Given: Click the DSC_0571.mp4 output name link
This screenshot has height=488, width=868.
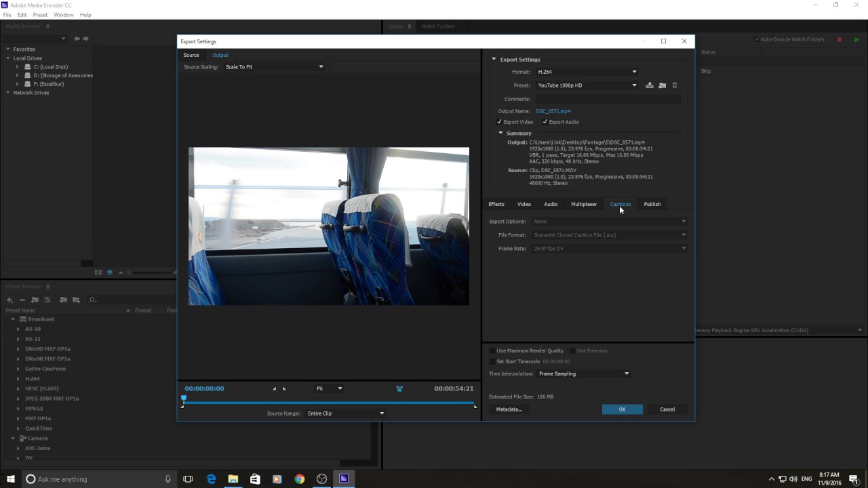Looking at the screenshot, I should pos(553,111).
